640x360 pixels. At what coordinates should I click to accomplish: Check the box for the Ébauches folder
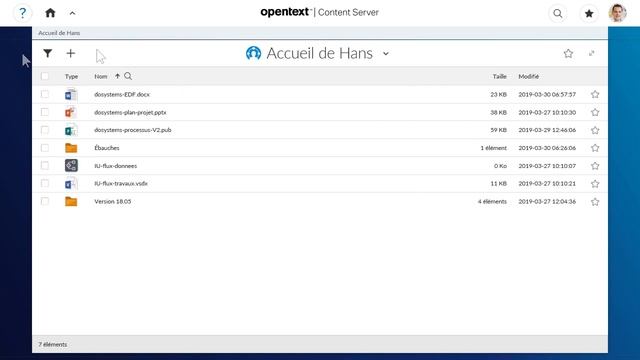pyautogui.click(x=45, y=148)
